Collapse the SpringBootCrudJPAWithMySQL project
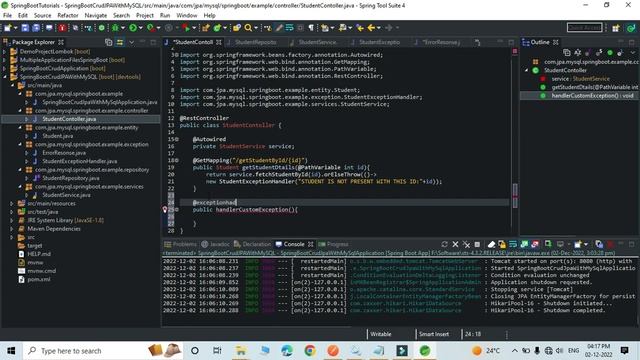This screenshot has height=360, width=640. [4, 77]
